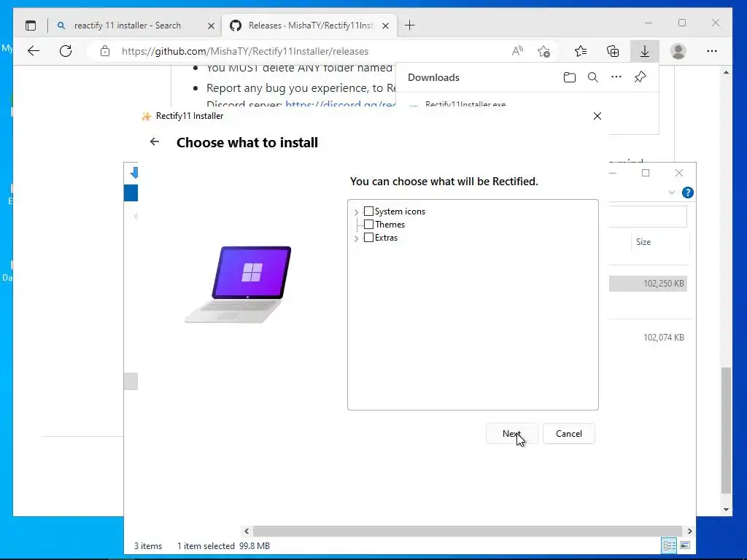Search downloads magnifier icon

click(x=592, y=77)
